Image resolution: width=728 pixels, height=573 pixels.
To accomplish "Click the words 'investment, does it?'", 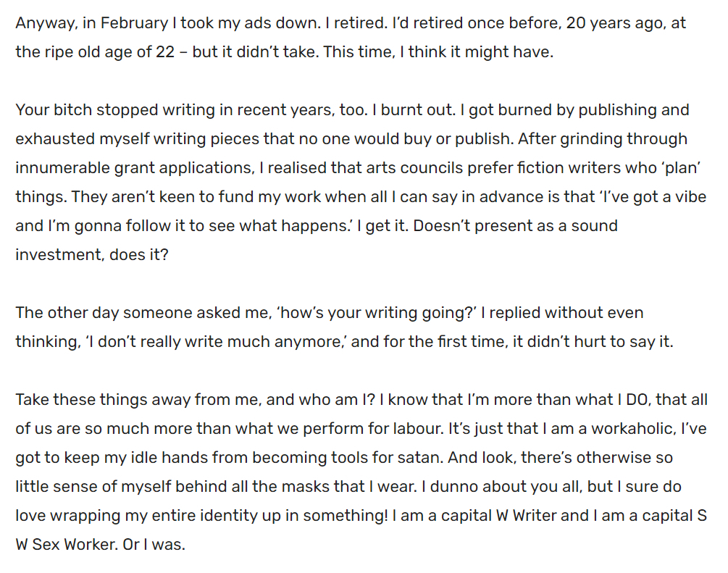I will (91, 255).
